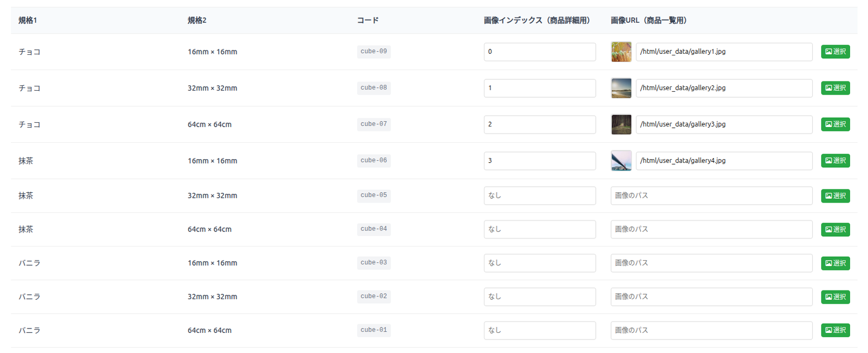
Task: Click the 選択 button for cube-02
Action: (x=835, y=297)
